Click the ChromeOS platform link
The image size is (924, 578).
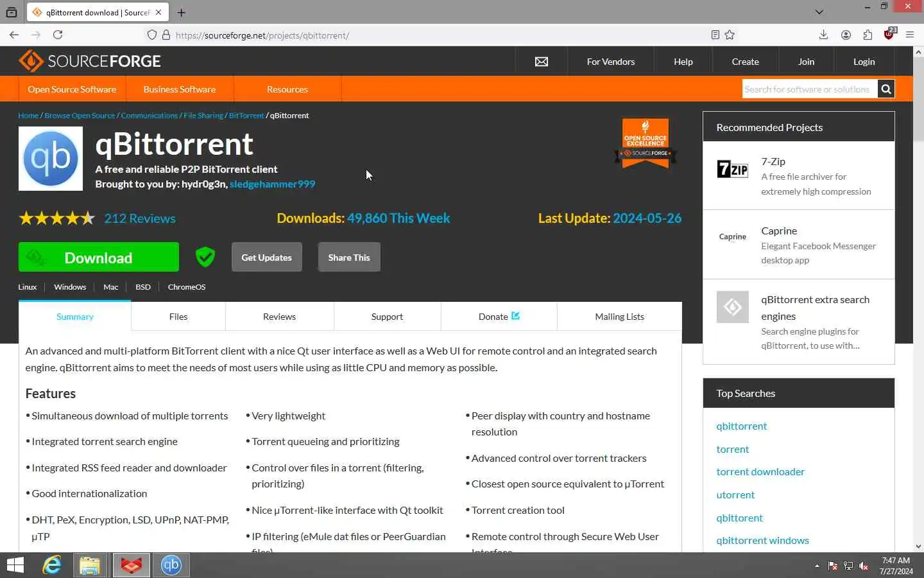tap(187, 287)
